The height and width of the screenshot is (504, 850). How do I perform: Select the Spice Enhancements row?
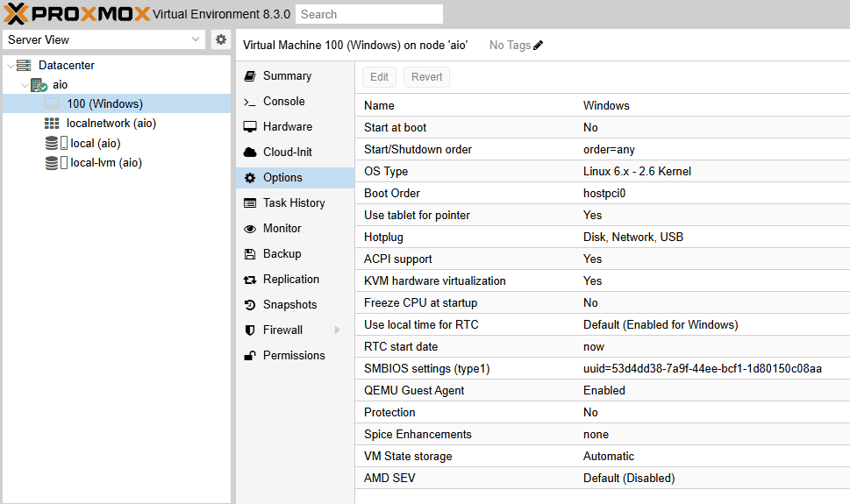(x=603, y=435)
